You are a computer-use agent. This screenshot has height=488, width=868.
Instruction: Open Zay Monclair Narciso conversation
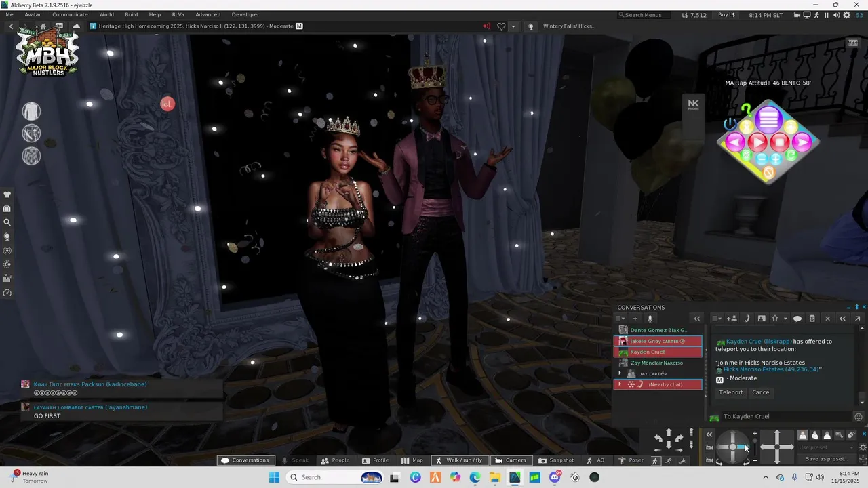click(658, 363)
